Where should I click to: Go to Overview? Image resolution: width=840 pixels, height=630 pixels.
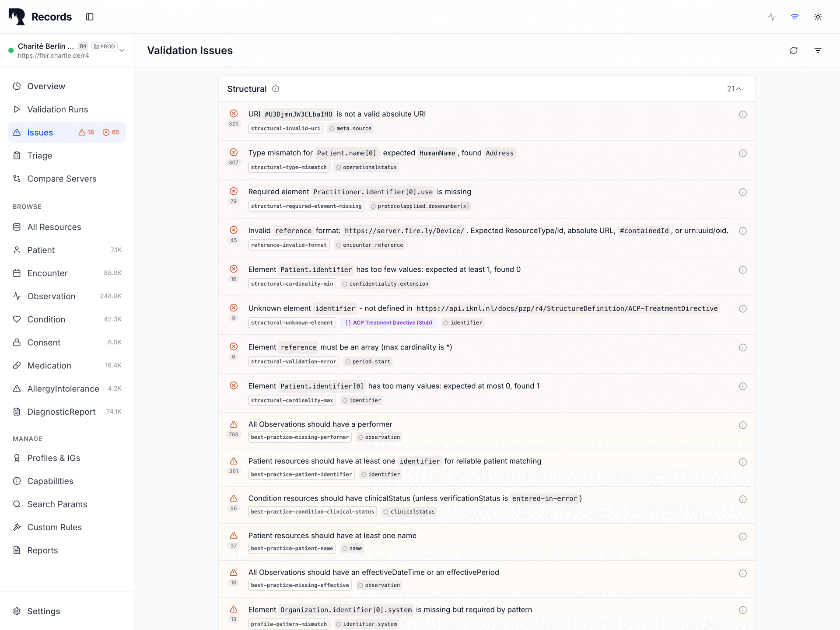[67, 86]
